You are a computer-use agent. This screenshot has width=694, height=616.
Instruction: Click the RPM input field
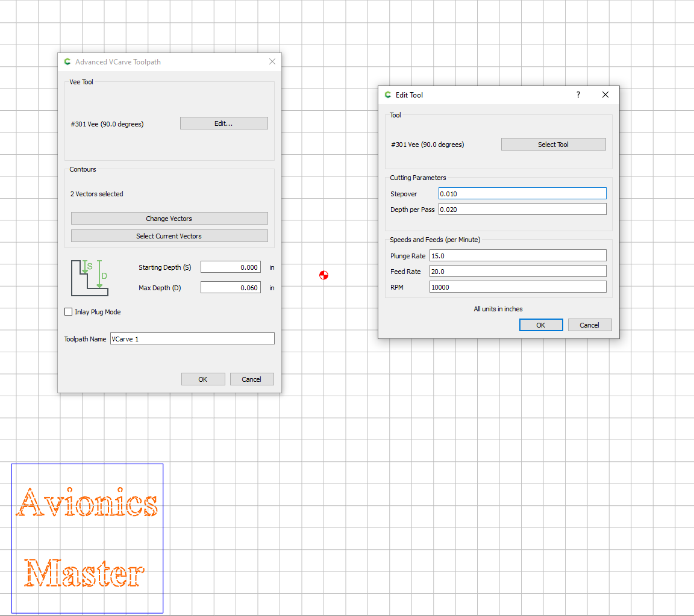(x=518, y=287)
